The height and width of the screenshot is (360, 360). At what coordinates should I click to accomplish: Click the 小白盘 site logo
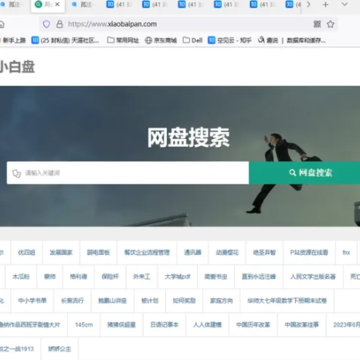pos(17,67)
